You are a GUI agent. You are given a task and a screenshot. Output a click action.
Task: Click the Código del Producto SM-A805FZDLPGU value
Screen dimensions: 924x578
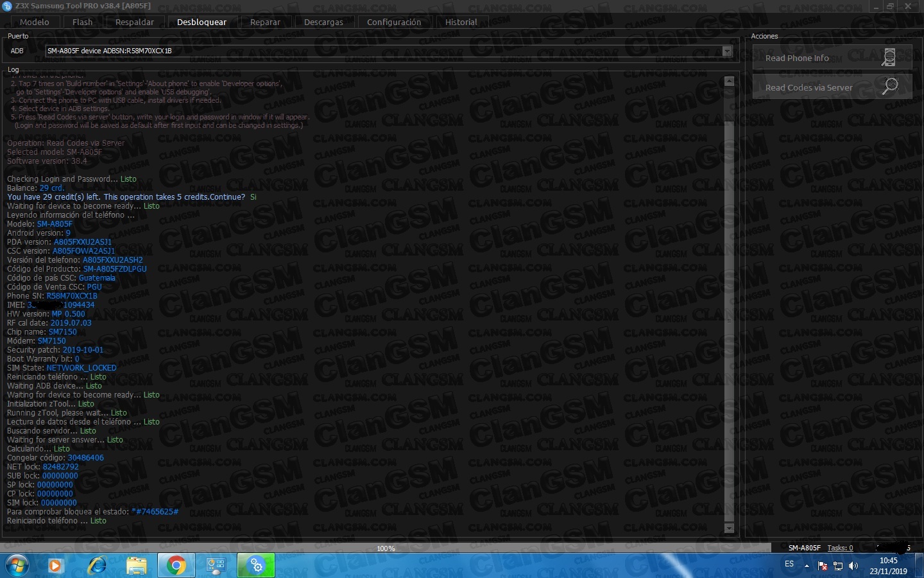point(115,269)
